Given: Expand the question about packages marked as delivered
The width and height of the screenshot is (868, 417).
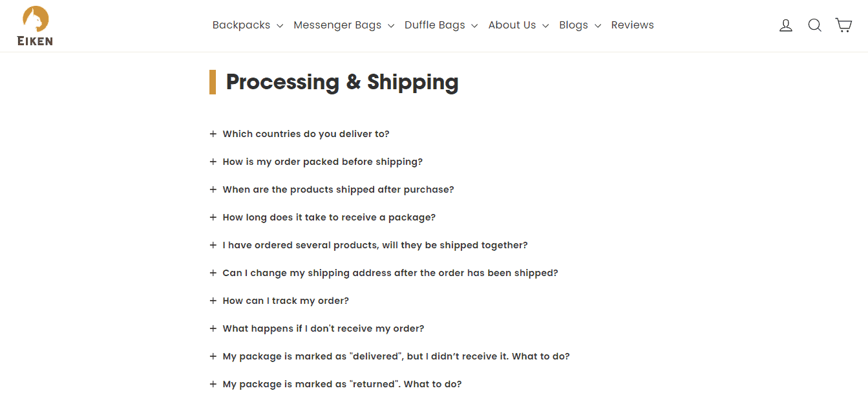Looking at the screenshot, I should (396, 356).
